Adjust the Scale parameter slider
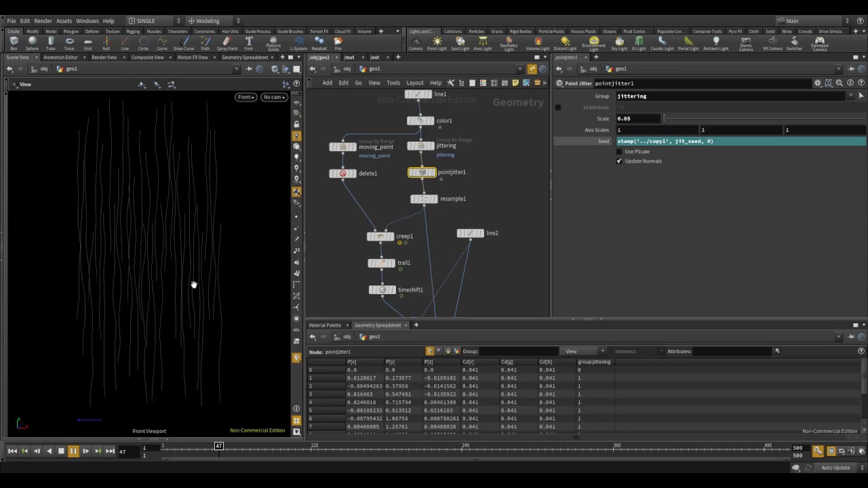Screen dimensions: 868x488 (764, 119)
